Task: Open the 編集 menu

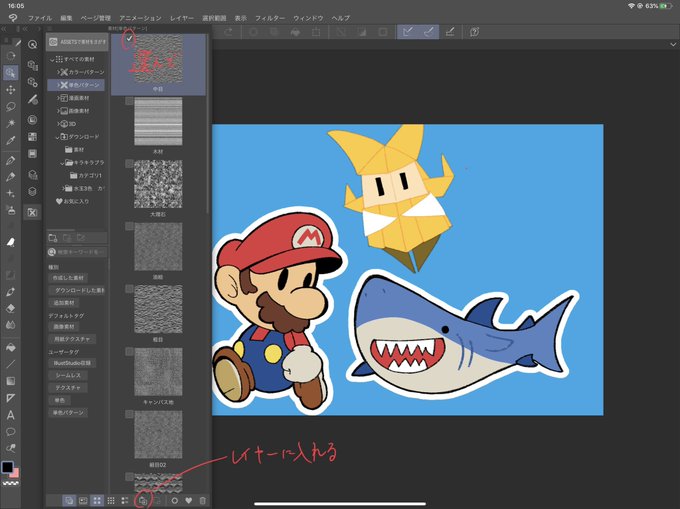Action: (66, 18)
